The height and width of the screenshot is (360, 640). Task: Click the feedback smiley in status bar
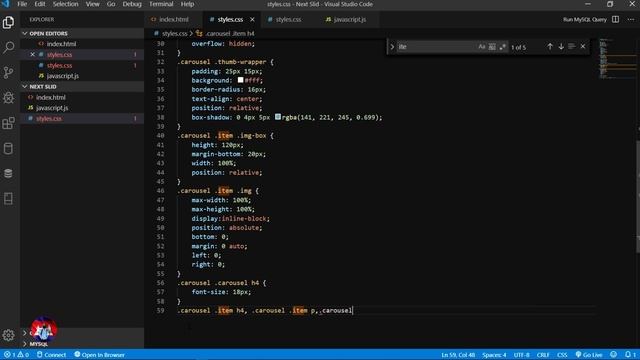click(613, 355)
